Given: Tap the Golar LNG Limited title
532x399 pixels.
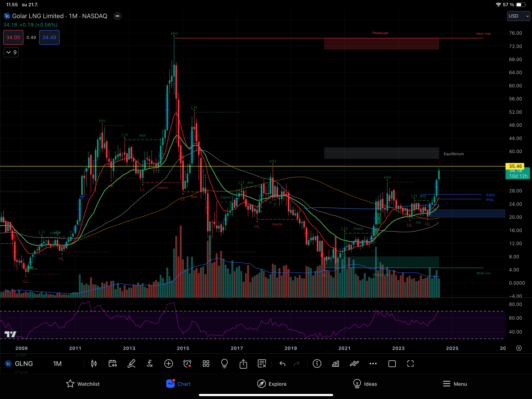Looking at the screenshot, I should (38, 16).
